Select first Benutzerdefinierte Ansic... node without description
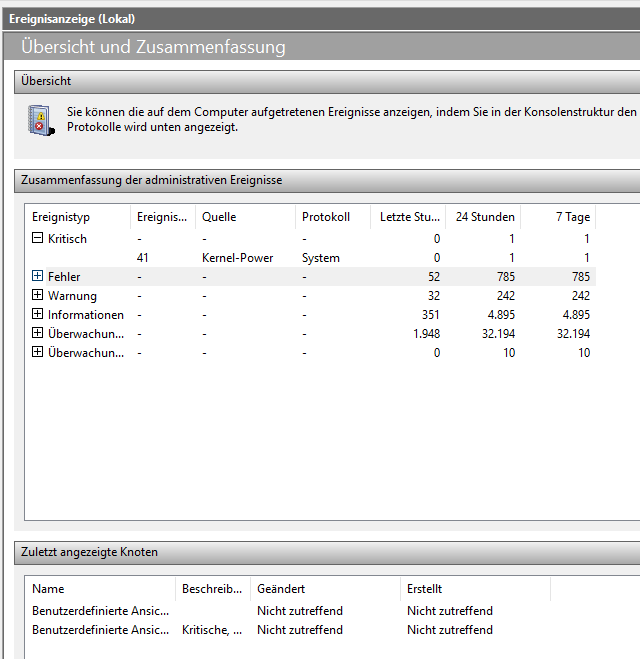 (x=100, y=611)
